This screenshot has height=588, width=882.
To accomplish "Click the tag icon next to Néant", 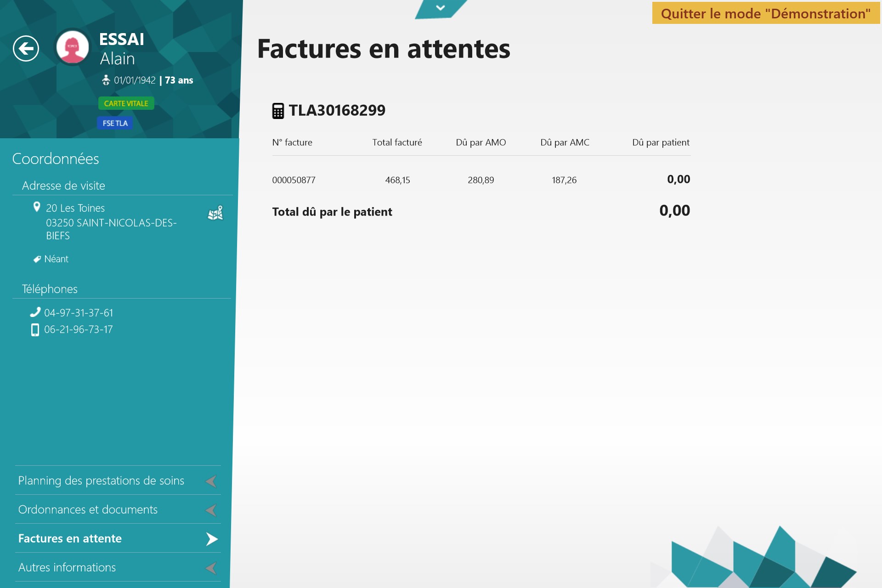I will click(x=37, y=259).
